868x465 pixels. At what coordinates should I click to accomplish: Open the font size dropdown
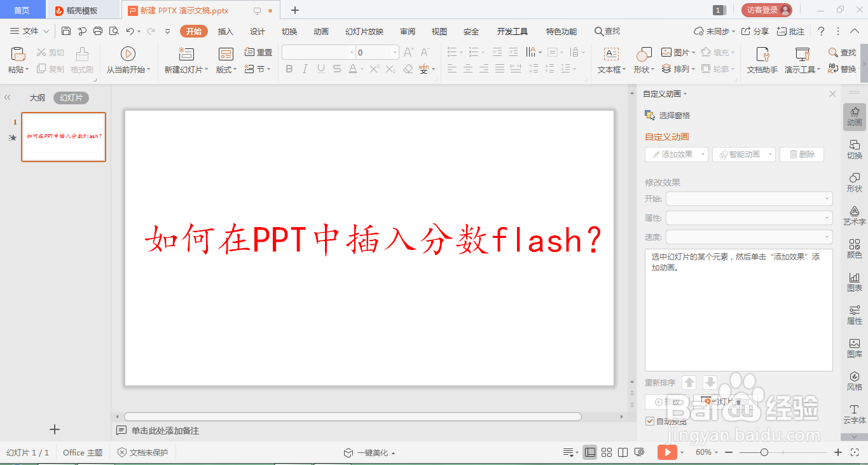point(395,52)
